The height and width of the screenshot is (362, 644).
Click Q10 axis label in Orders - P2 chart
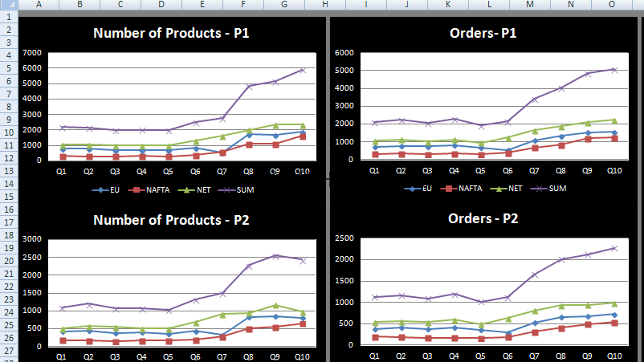pos(613,356)
